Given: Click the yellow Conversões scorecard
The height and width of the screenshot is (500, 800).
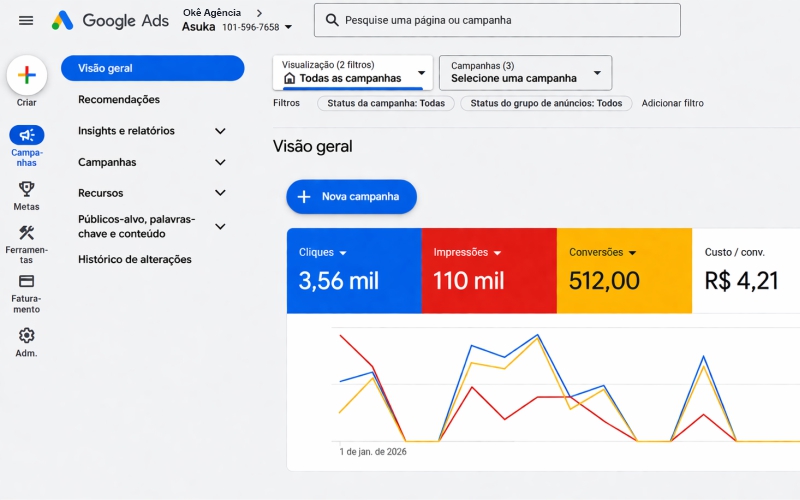Looking at the screenshot, I should [x=624, y=270].
